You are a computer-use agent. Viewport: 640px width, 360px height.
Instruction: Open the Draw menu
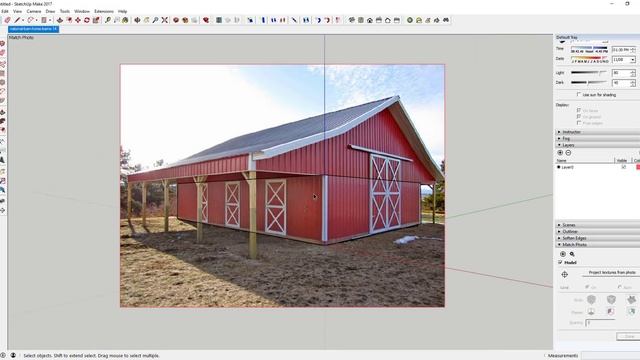50,11
